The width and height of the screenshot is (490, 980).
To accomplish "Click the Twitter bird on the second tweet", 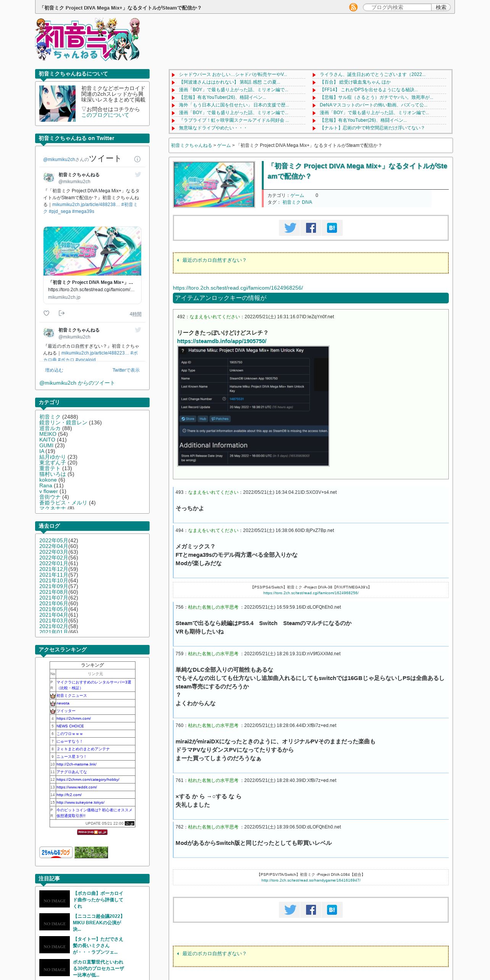I will click(x=138, y=330).
